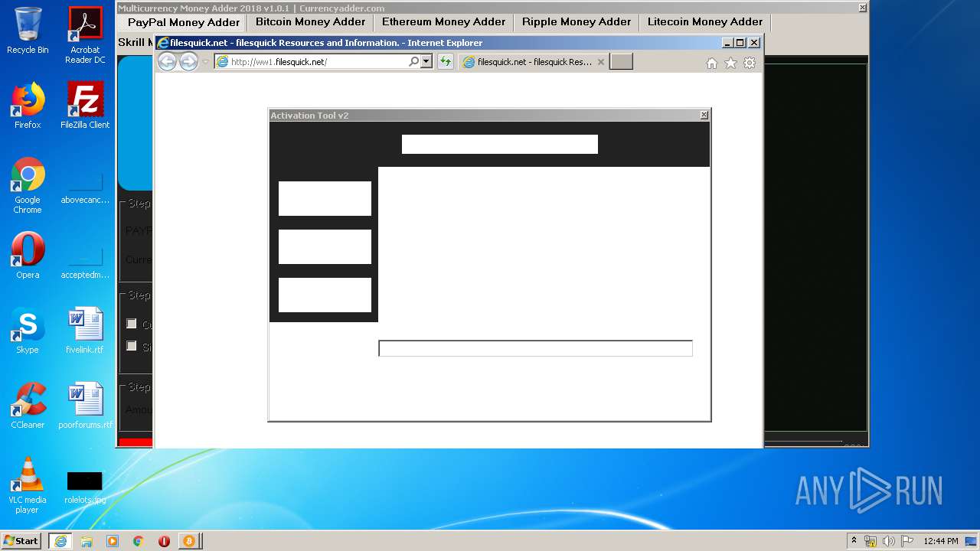Select rolelots.jpg desktop file
This screenshot has width=980, height=551.
click(x=85, y=487)
